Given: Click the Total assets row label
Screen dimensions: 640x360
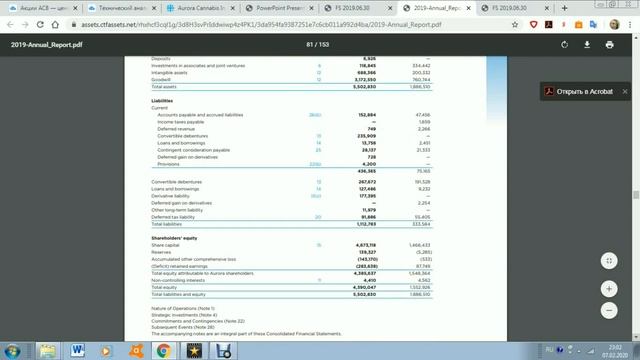Looking at the screenshot, I should click(x=164, y=87).
